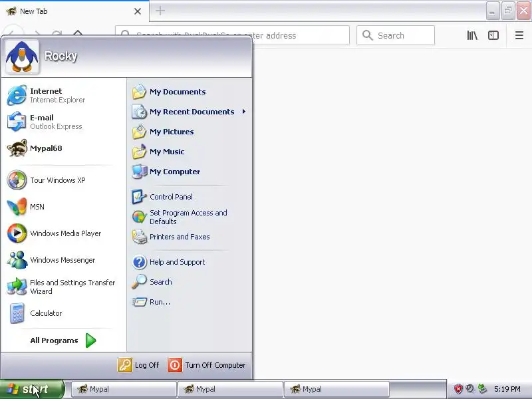Switch to the first Mypal taskbar window
The width and height of the screenshot is (532, 399).
(124, 389)
